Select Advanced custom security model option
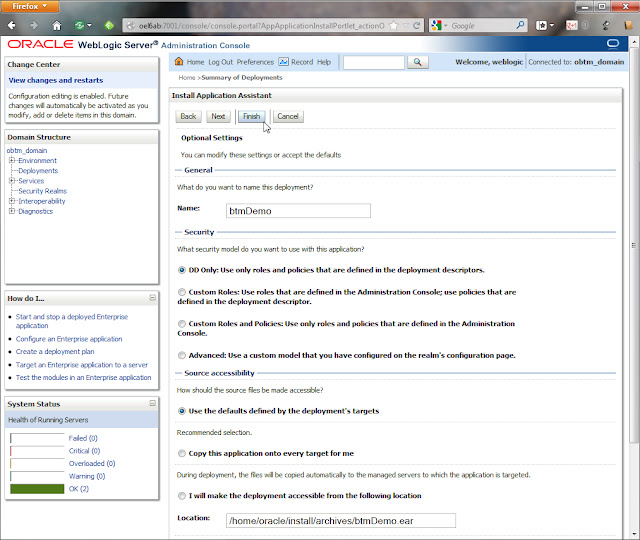The image size is (640, 540). [x=182, y=356]
